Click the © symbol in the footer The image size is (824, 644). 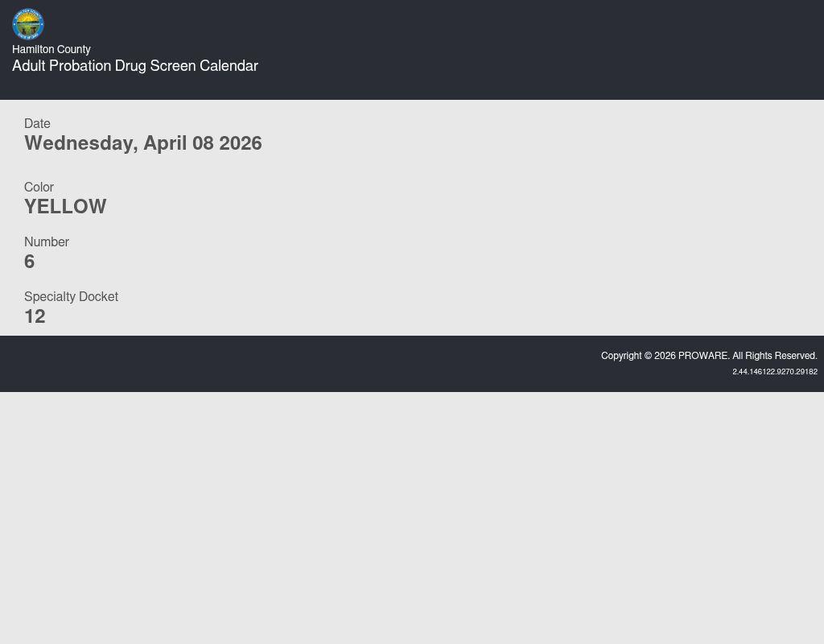point(649,356)
